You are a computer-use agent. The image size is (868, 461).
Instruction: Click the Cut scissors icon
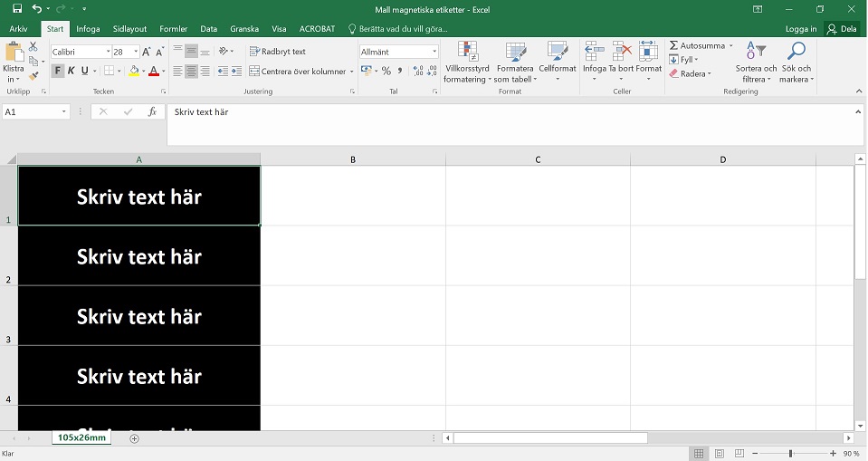pos(33,46)
